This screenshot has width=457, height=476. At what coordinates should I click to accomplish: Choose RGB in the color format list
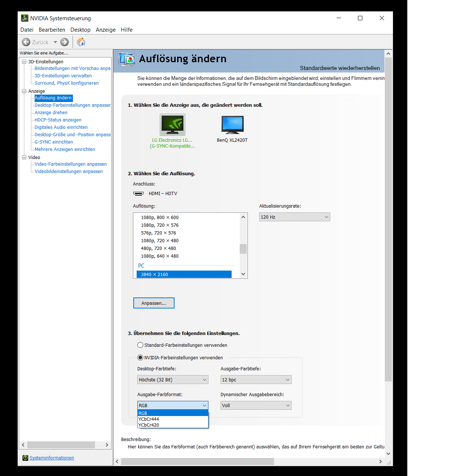coord(173,413)
